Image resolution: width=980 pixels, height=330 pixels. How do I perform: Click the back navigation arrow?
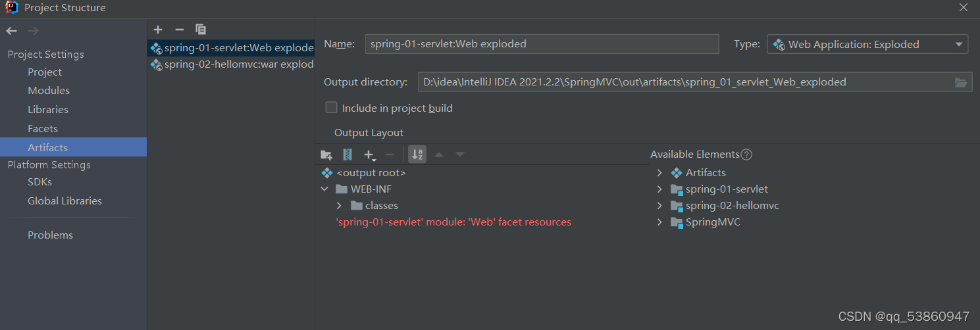pos(11,31)
